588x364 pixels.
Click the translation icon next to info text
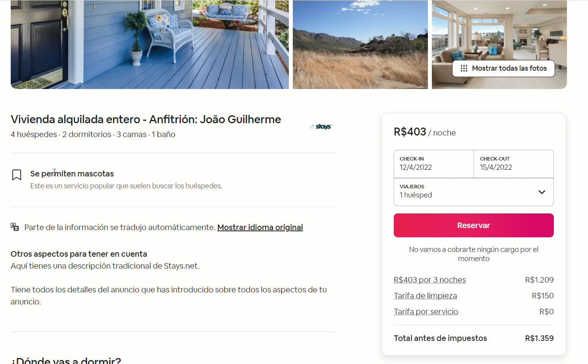click(15, 227)
